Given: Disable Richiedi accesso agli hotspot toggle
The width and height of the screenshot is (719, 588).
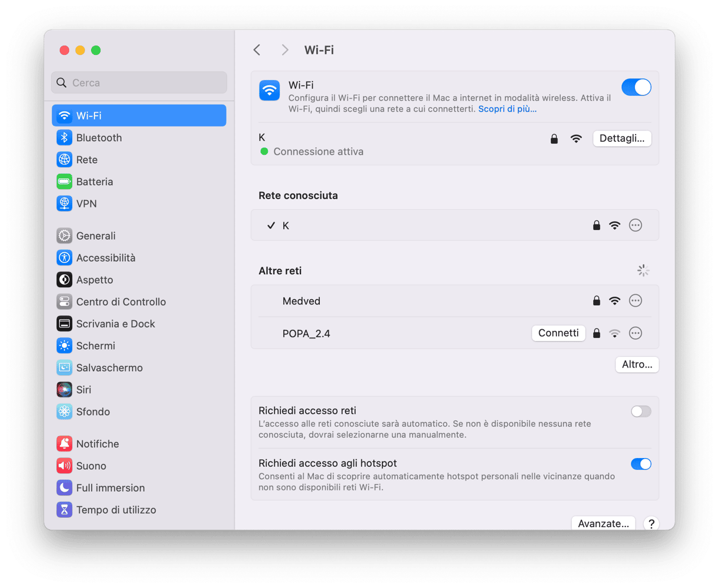Looking at the screenshot, I should point(641,464).
